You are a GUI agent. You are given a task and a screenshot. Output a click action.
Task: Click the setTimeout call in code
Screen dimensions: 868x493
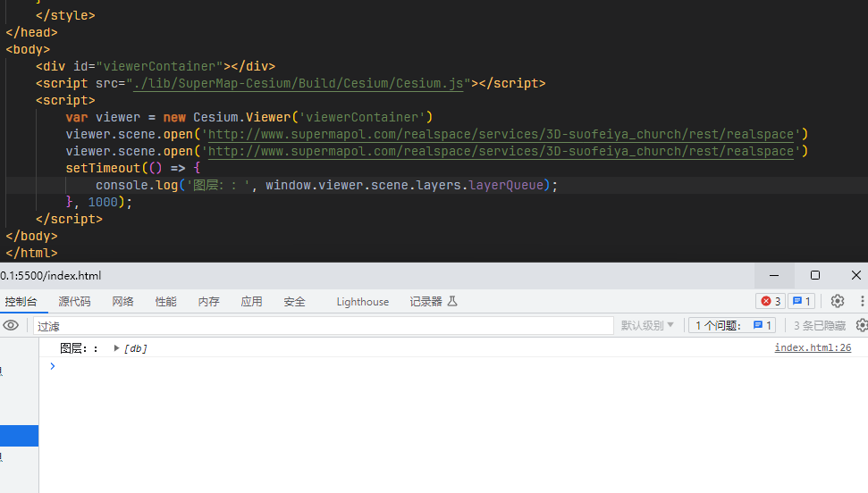103,168
